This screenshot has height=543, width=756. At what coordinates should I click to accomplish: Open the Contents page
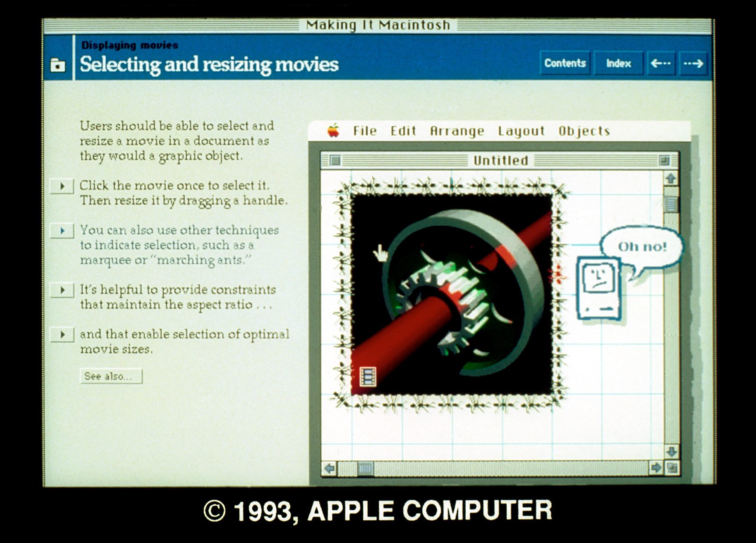(565, 63)
